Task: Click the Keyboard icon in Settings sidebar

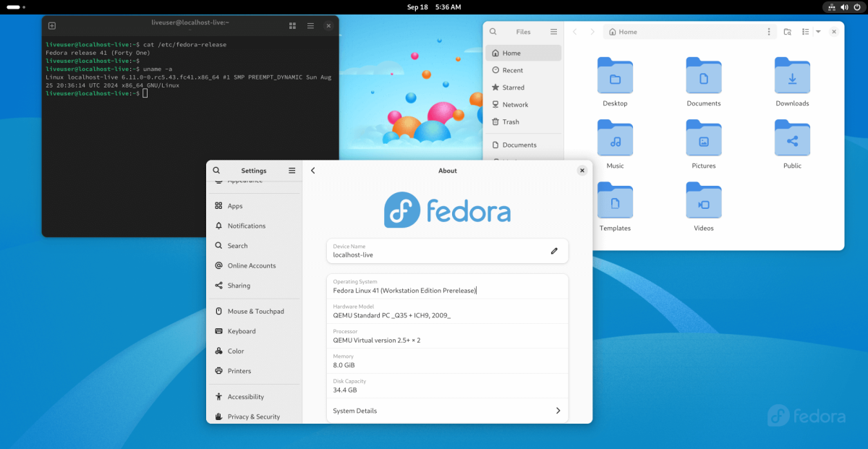Action: [218, 331]
